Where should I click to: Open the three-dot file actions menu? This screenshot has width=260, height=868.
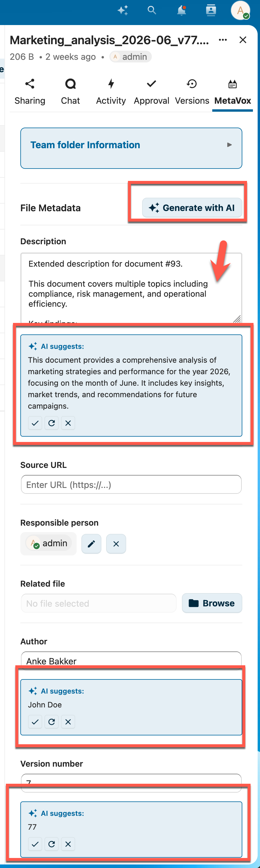223,40
